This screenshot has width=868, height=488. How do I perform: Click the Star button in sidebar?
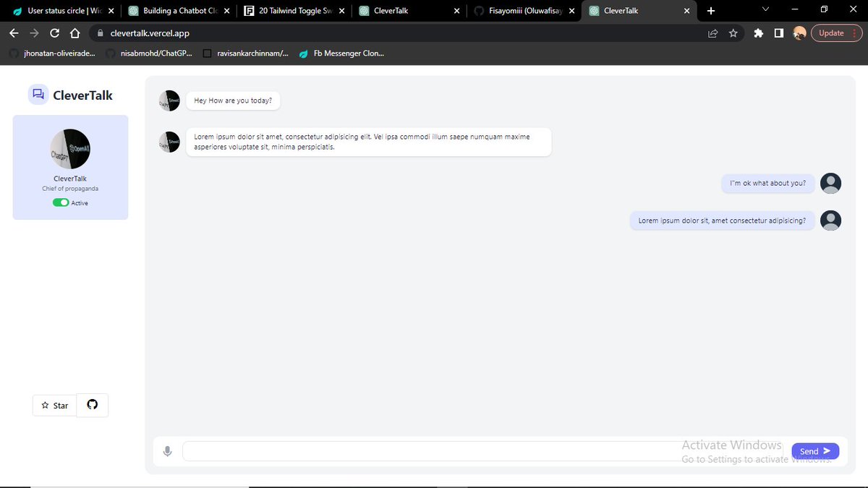pos(54,406)
